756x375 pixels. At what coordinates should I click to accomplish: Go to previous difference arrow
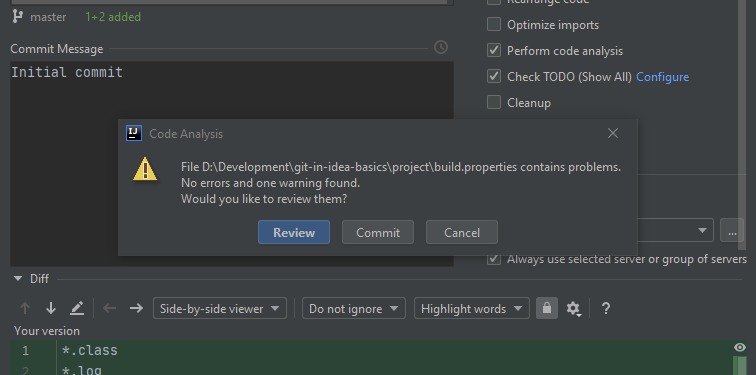point(25,308)
